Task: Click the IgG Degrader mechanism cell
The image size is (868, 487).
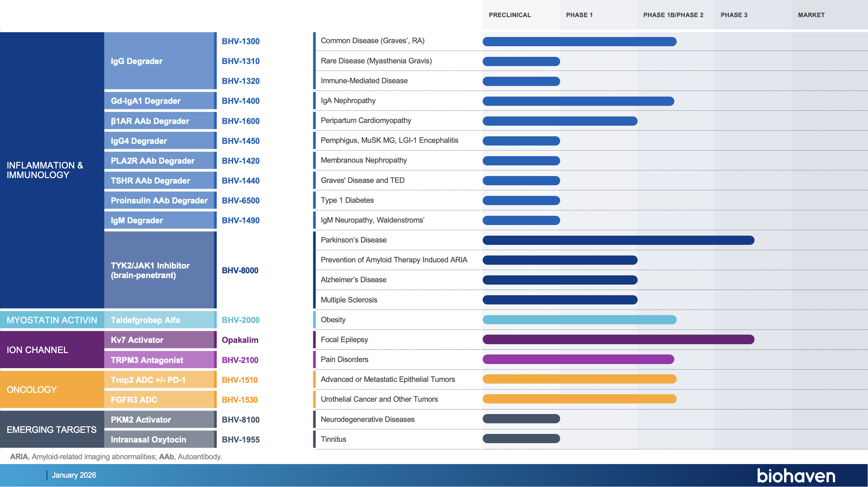Action: click(x=160, y=61)
